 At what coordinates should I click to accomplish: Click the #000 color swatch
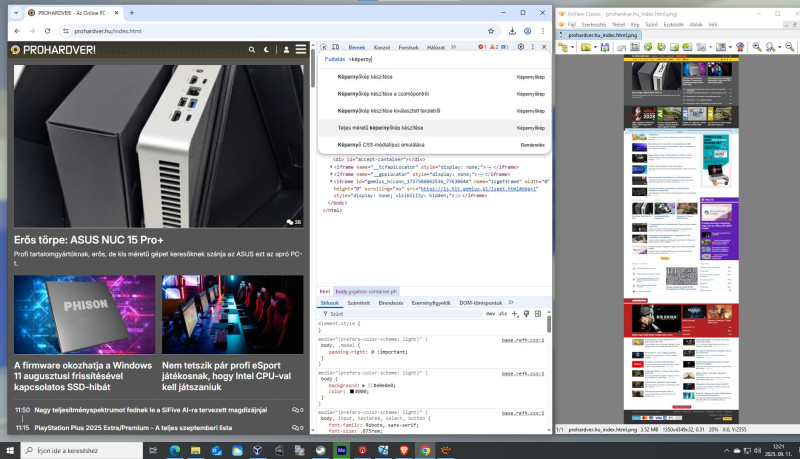(x=352, y=392)
